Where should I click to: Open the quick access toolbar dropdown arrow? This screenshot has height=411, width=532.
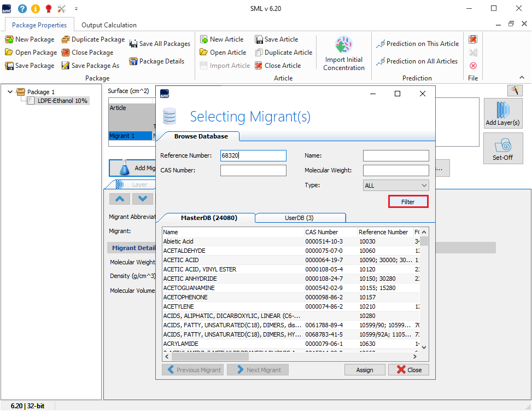click(x=76, y=9)
